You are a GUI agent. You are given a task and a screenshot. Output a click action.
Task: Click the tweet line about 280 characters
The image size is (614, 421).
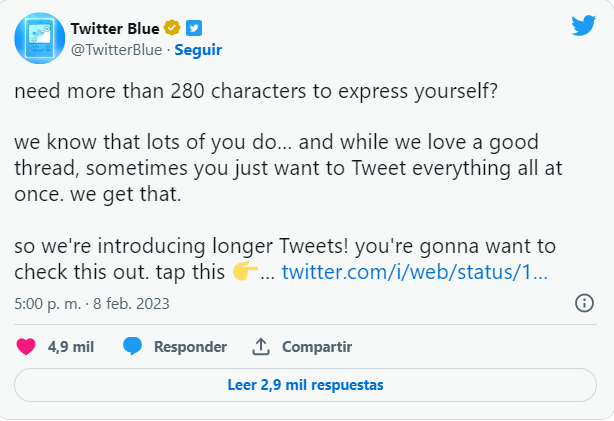[x=256, y=89]
